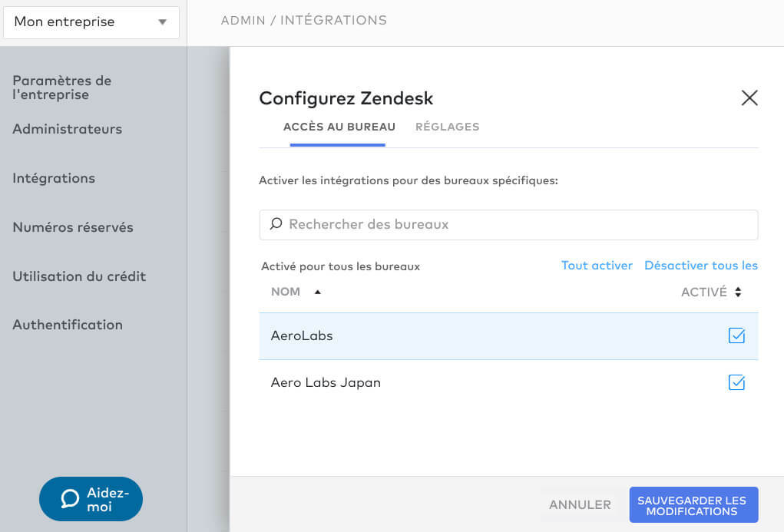Open the Aidez-moi help chat
Image resolution: width=784 pixels, height=532 pixels.
91,499
